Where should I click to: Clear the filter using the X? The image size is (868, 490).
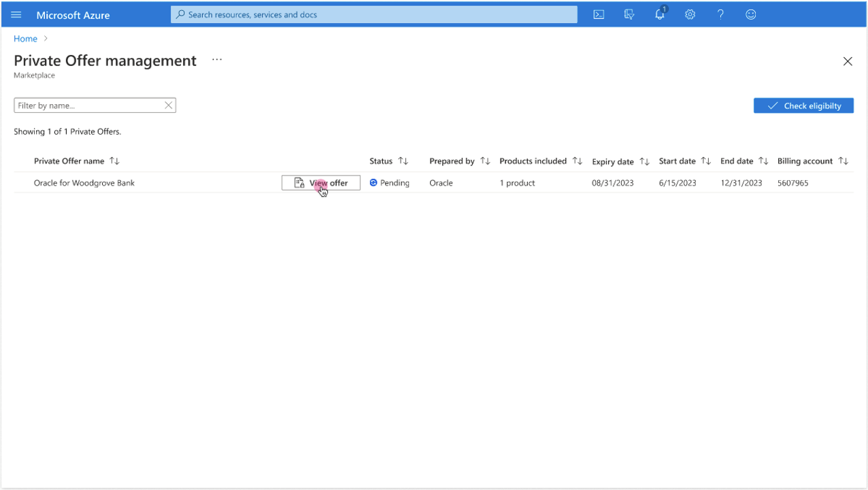click(168, 105)
